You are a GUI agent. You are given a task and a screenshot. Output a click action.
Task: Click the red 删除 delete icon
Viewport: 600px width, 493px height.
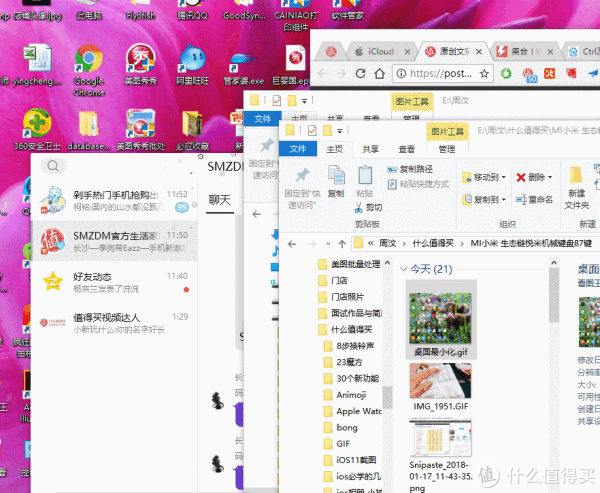tap(521, 177)
